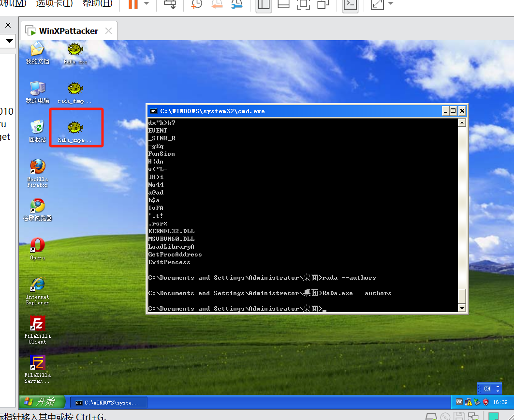Click the stretch guest display icon
The width and height of the screenshot is (514, 420).
click(377, 4)
